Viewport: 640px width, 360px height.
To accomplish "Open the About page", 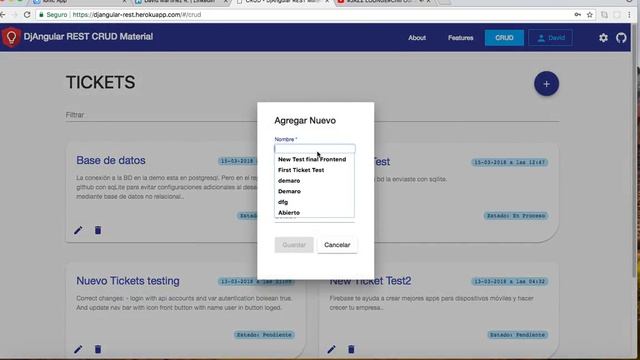I will tap(417, 38).
